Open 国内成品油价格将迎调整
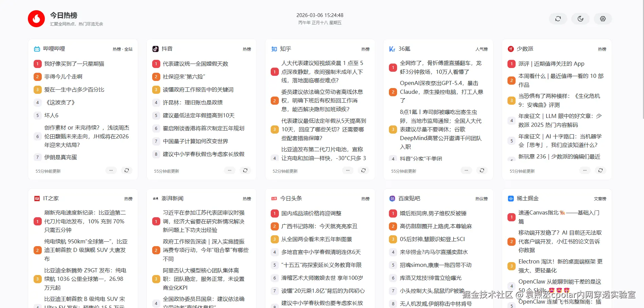The image size is (644, 308). click(311, 213)
